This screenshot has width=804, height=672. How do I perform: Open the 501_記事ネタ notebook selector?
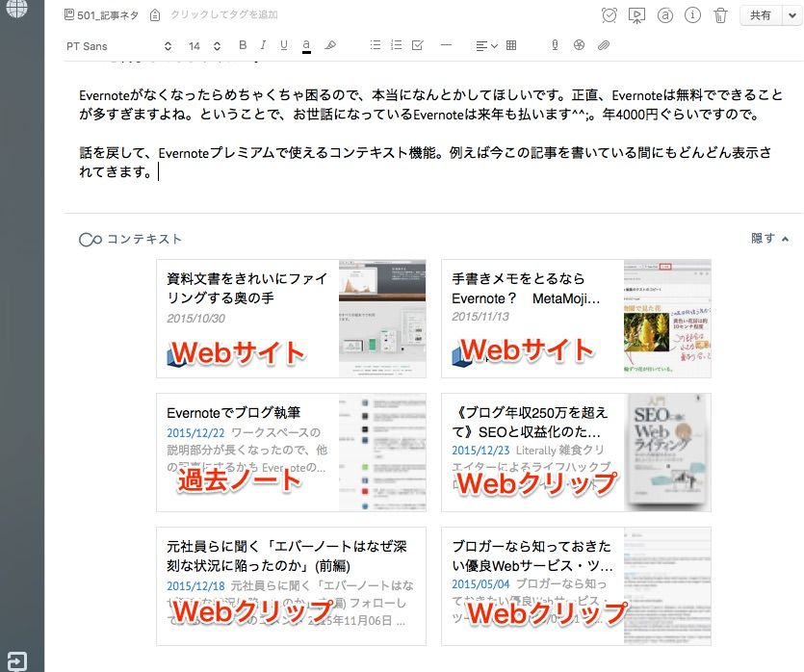[101, 15]
